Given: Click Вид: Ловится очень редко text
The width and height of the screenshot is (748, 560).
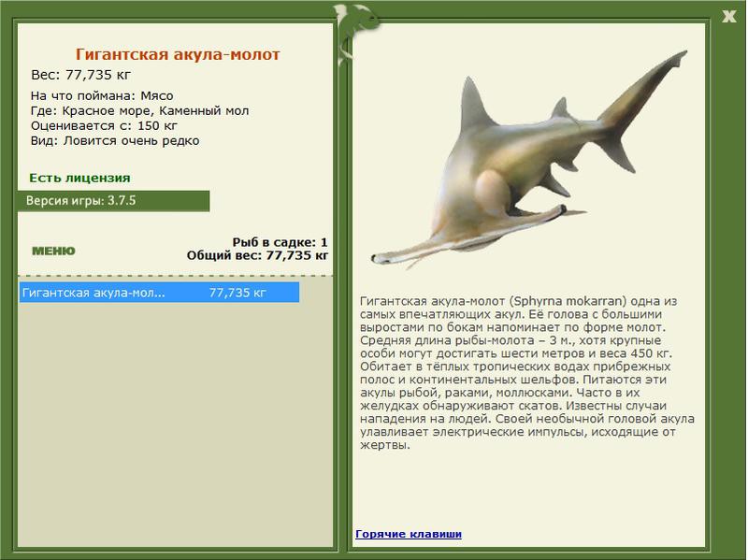Looking at the screenshot, I should pos(115,141).
